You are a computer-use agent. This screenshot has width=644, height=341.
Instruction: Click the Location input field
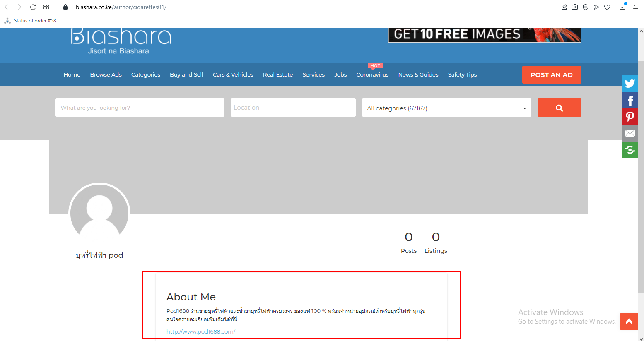coord(293,108)
